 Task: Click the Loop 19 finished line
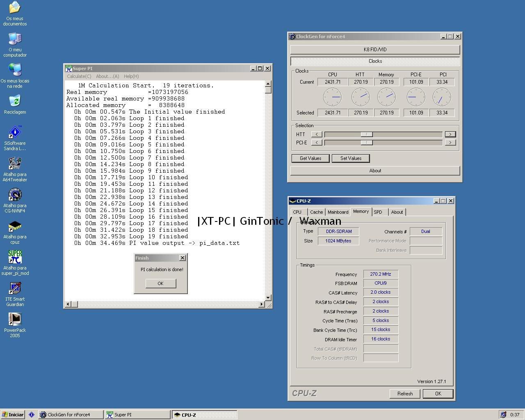click(131, 236)
